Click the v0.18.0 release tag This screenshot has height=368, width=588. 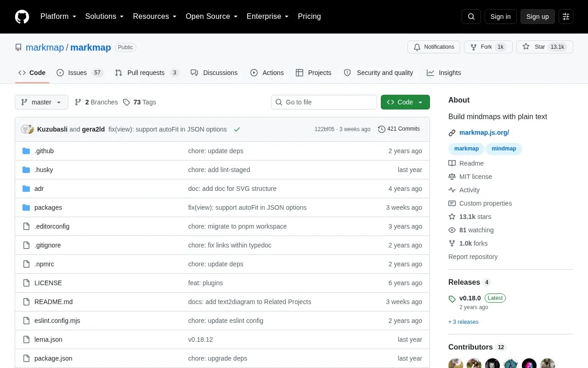[470, 298]
